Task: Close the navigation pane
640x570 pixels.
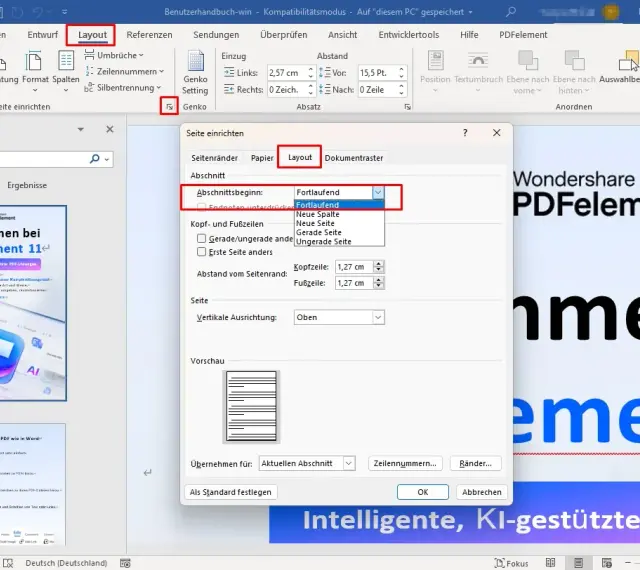Action: tap(110, 129)
